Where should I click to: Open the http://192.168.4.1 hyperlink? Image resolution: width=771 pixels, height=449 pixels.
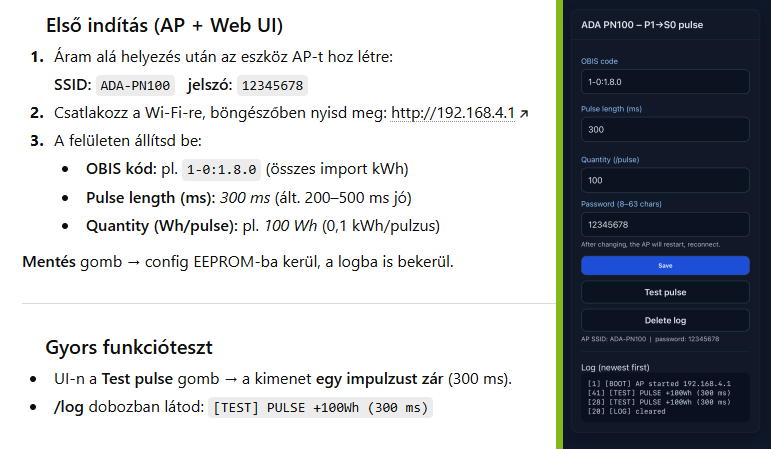[452, 113]
